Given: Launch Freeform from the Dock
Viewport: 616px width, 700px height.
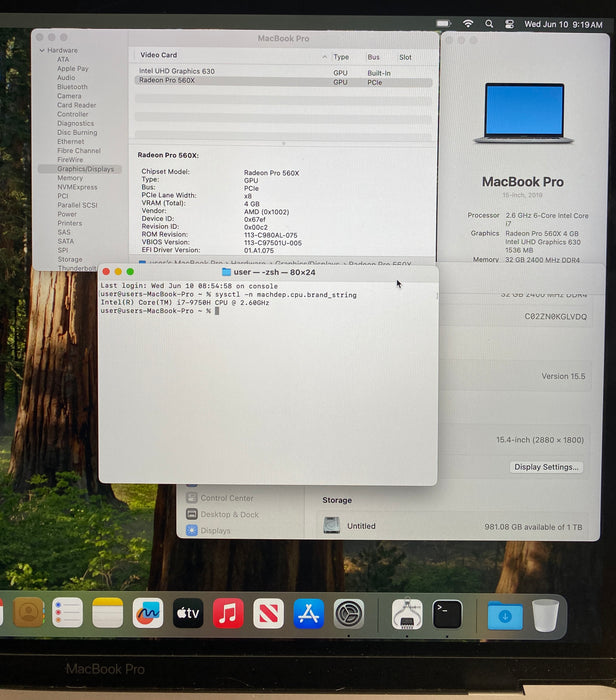Looking at the screenshot, I should pos(148,613).
